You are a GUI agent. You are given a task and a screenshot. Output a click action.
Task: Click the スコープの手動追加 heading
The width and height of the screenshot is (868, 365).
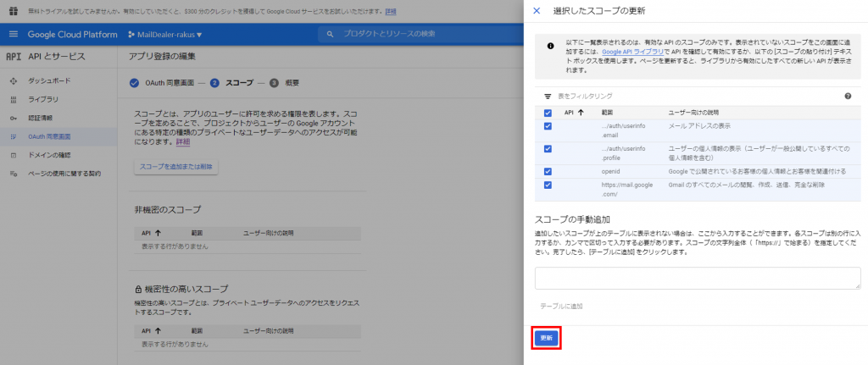[572, 219]
